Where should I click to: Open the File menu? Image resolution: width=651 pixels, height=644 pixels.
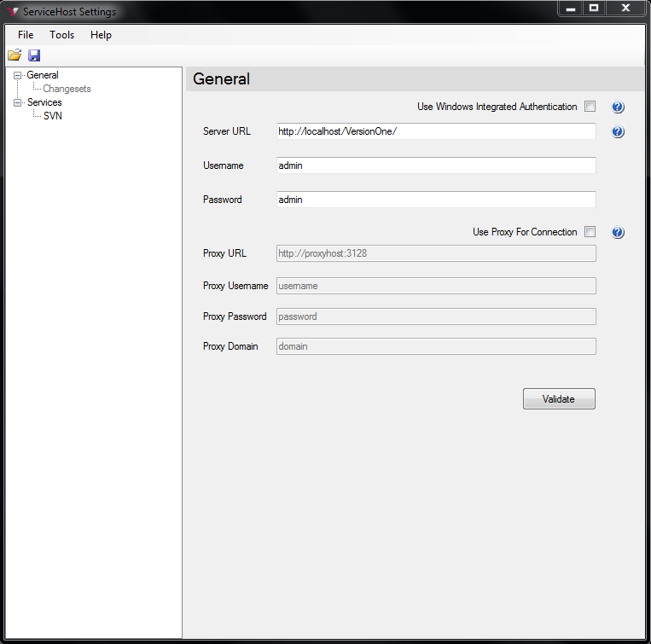[x=26, y=35]
